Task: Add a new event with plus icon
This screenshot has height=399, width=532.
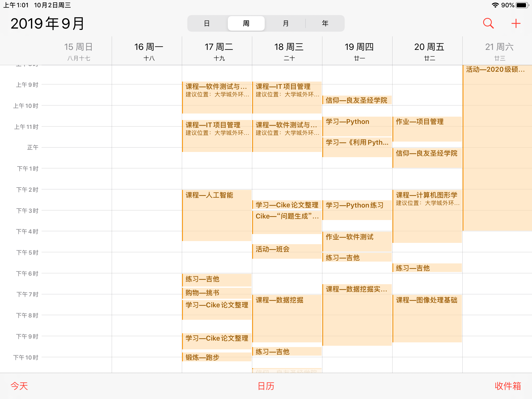Action: click(x=516, y=23)
